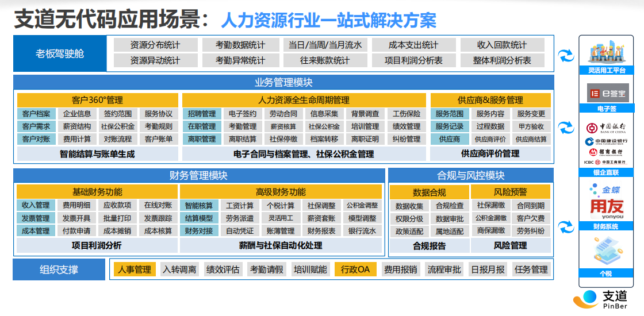Select 智能结算与账单生成 banner
This screenshot has height=316, width=644.
pyautogui.click(x=97, y=154)
